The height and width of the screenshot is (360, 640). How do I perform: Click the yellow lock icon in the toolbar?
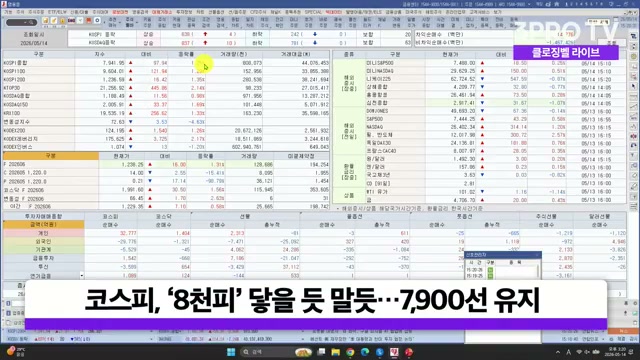coord(62,20)
